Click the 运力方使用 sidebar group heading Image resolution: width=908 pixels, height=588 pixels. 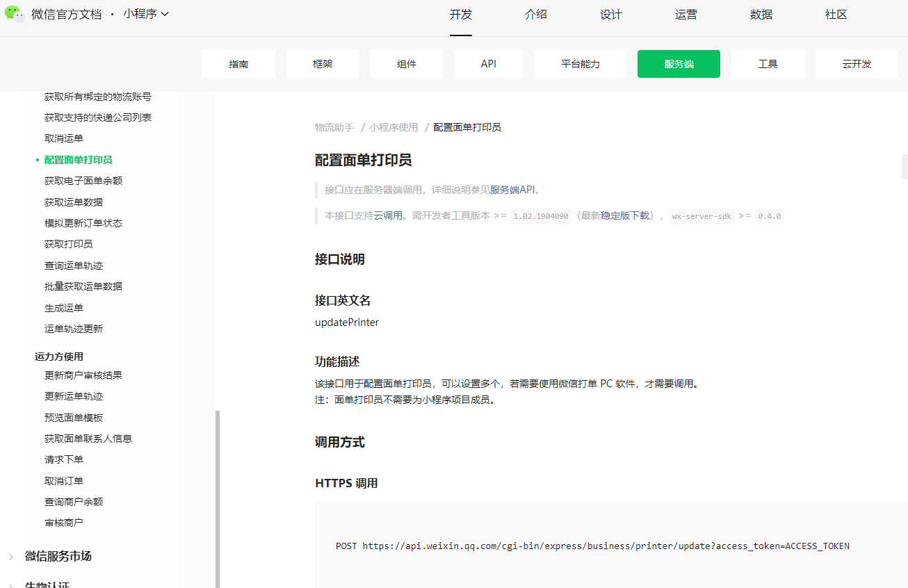59,357
